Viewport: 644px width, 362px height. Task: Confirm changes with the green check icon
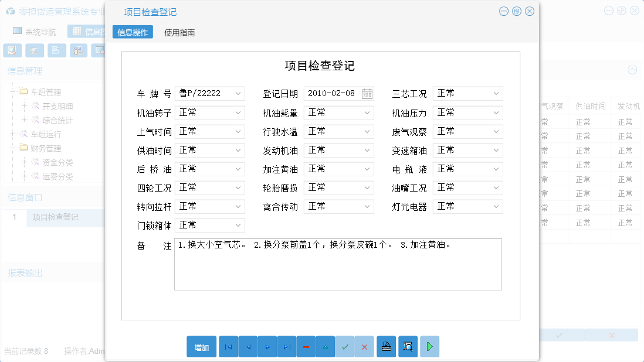tap(345, 346)
